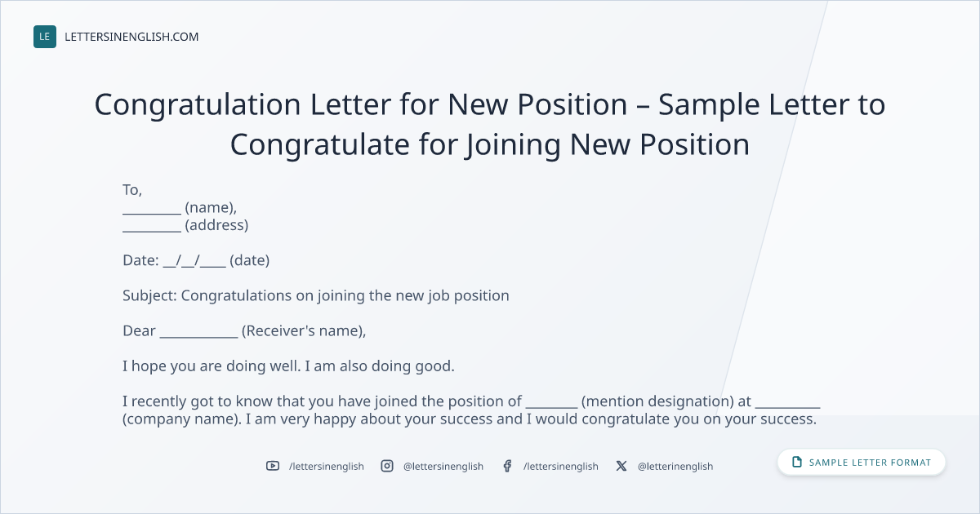Click the document icon in Sample Letter Format
980x514 pixels.
point(797,462)
